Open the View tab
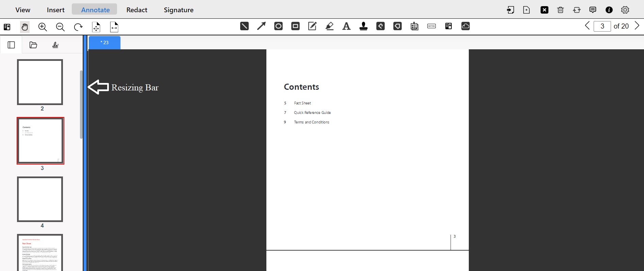 [23, 10]
